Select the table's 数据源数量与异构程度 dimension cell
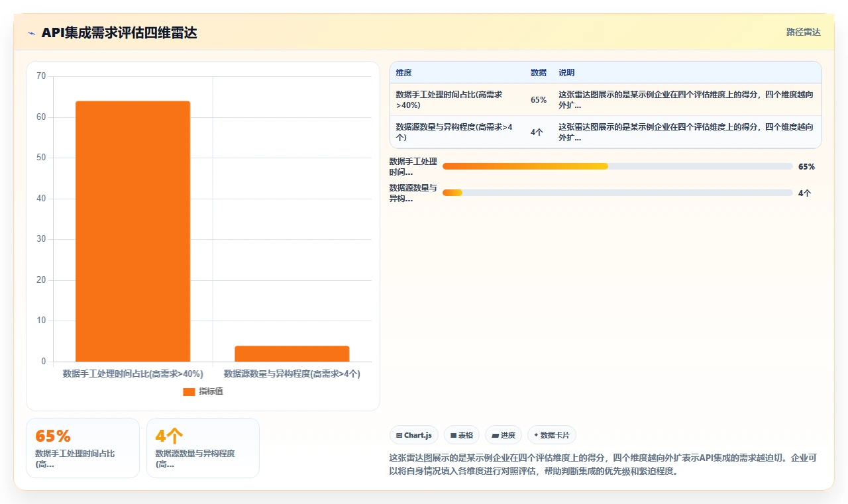The height and width of the screenshot is (504, 848). [458, 132]
